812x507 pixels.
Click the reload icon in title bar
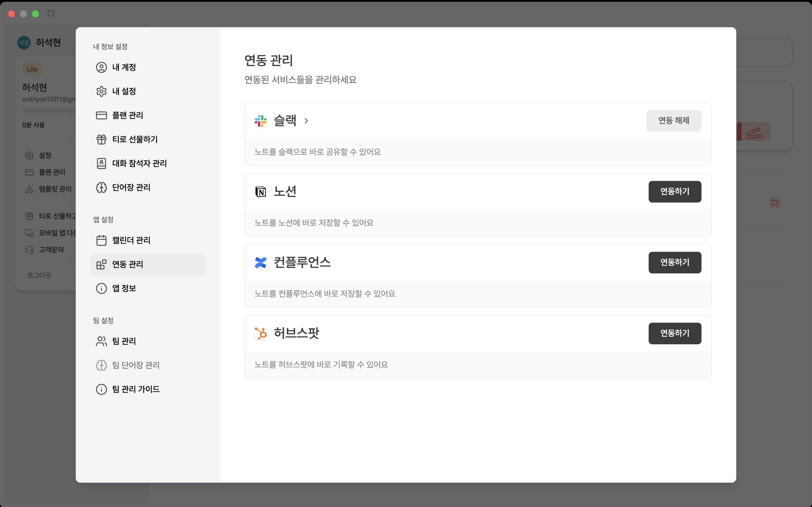[51, 14]
